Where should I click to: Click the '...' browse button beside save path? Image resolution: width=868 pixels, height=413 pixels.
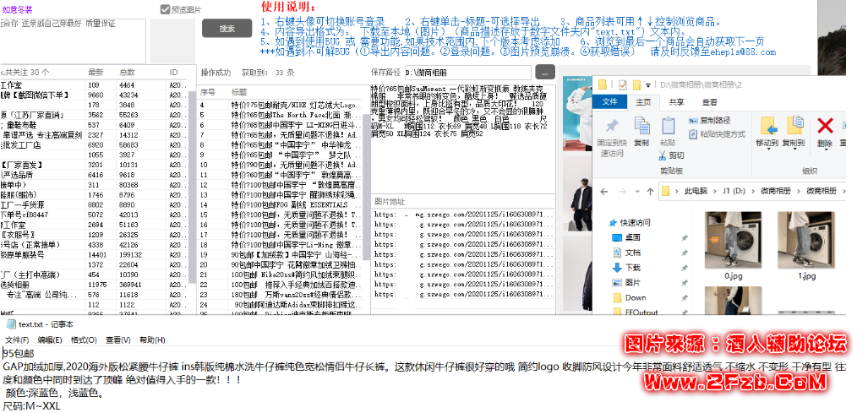(545, 73)
